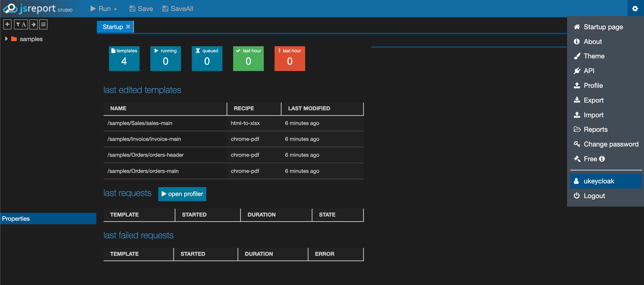Open the API menu entry

tap(605, 71)
